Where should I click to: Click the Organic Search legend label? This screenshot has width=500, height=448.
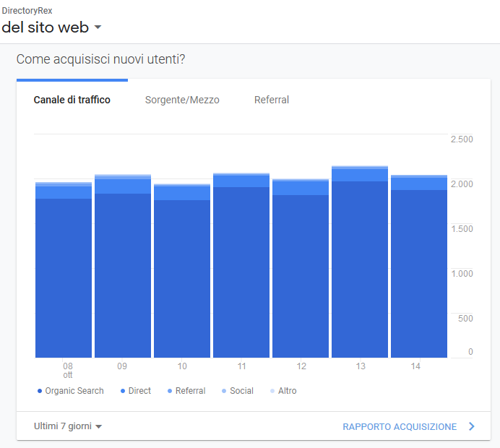(74, 391)
